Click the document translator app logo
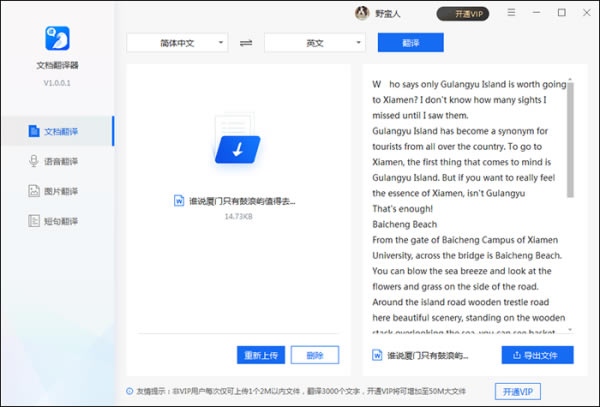Image resolution: width=600 pixels, height=407 pixels. tap(57, 39)
